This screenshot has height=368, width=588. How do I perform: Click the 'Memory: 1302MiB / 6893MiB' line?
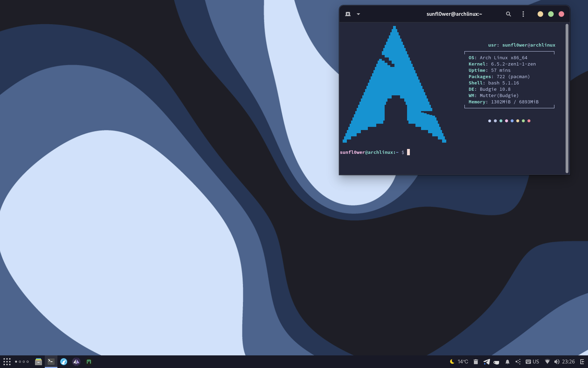click(x=503, y=102)
